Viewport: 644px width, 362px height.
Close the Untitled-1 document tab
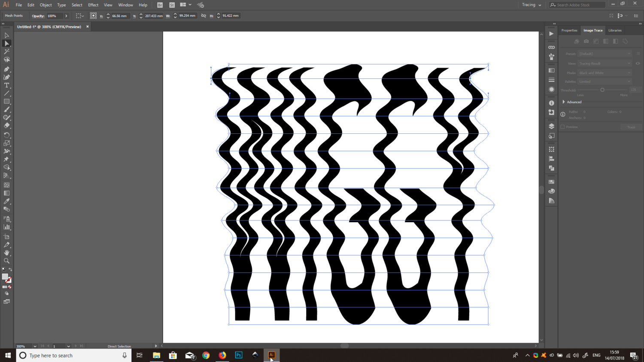(x=88, y=27)
